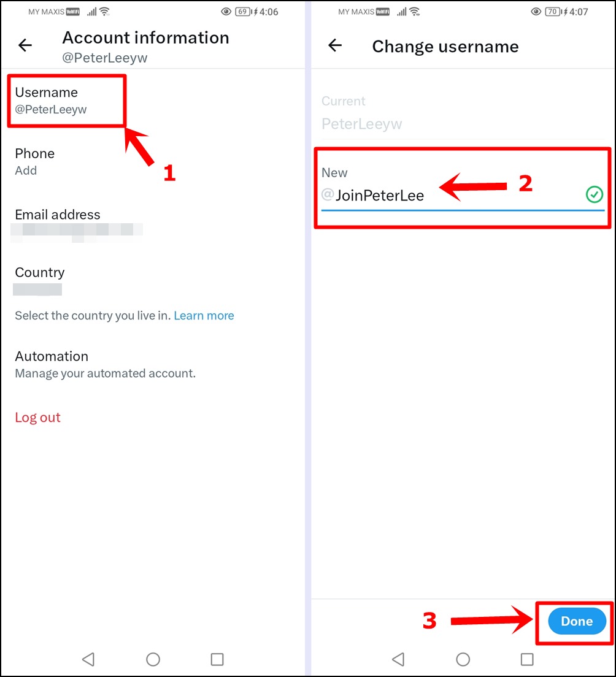Screen dimensions: 616x677
Task: Tap the Android back triangle navigation button
Action: pyautogui.click(x=88, y=659)
